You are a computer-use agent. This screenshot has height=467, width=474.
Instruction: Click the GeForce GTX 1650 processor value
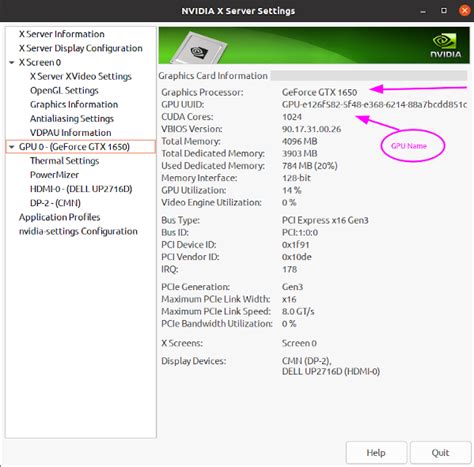point(319,92)
